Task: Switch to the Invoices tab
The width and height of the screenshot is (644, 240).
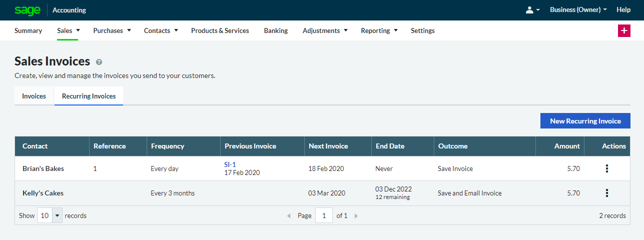Action: (34, 96)
